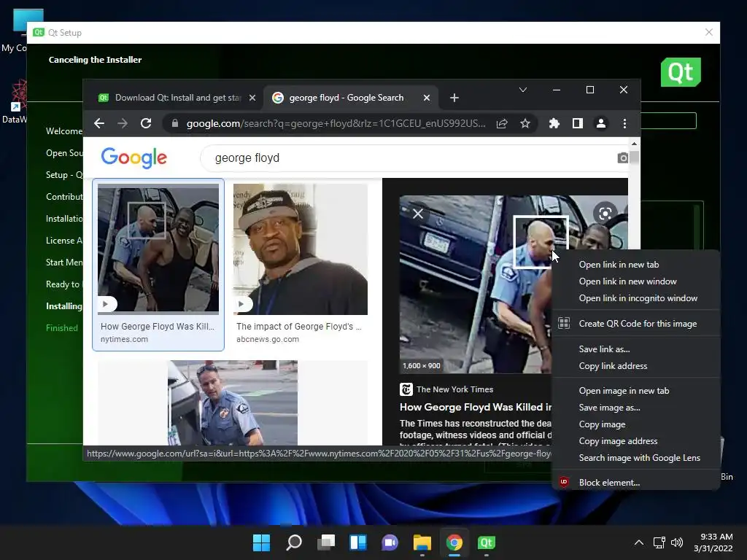Open the nytimes.com How George Floyd thumbnail

point(158,249)
